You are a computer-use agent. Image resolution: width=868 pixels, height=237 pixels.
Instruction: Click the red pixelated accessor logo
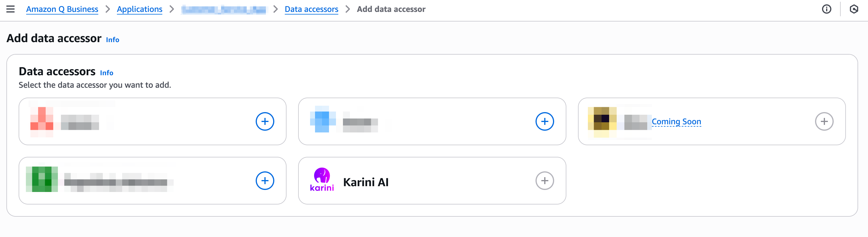point(42,121)
